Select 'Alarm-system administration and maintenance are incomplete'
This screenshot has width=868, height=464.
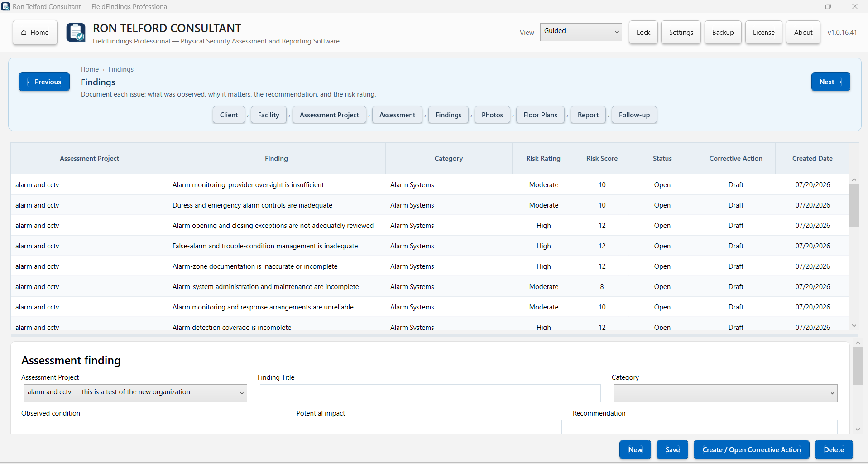tap(430, 287)
